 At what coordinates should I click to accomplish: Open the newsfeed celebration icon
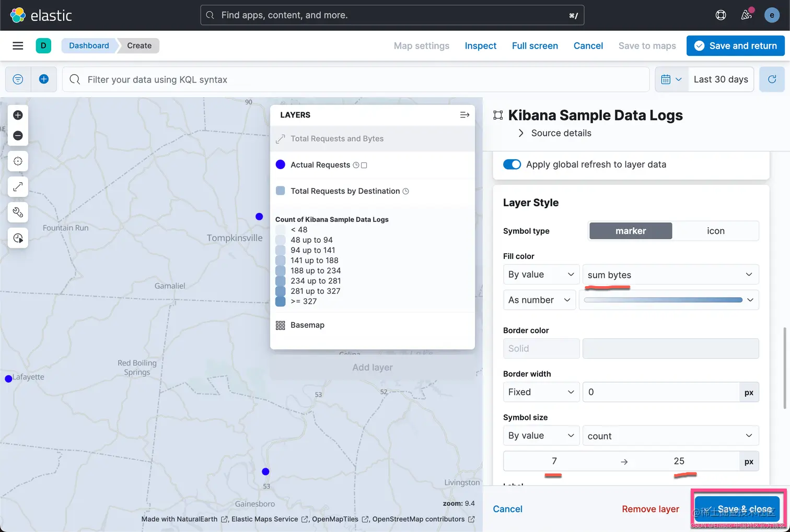click(747, 15)
